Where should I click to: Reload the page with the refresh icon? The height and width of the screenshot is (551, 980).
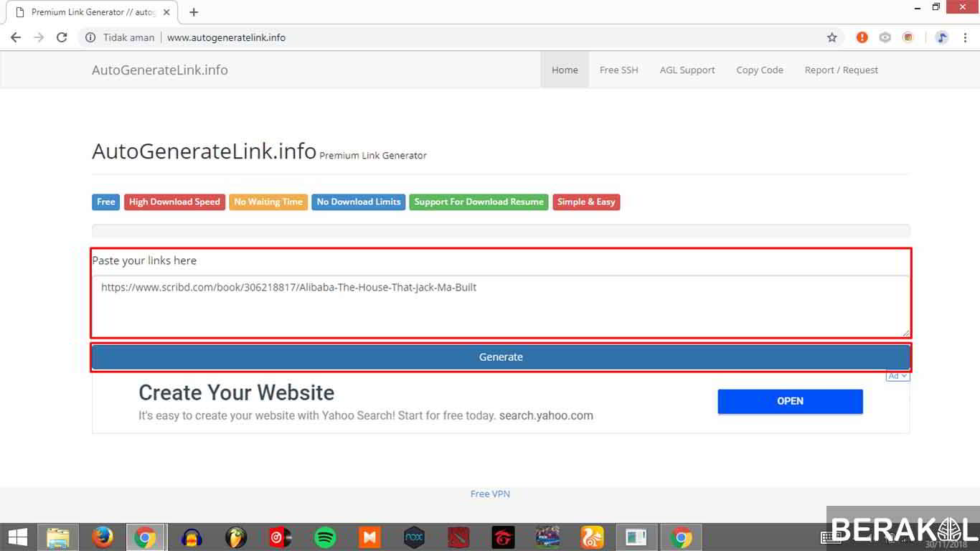click(x=62, y=37)
